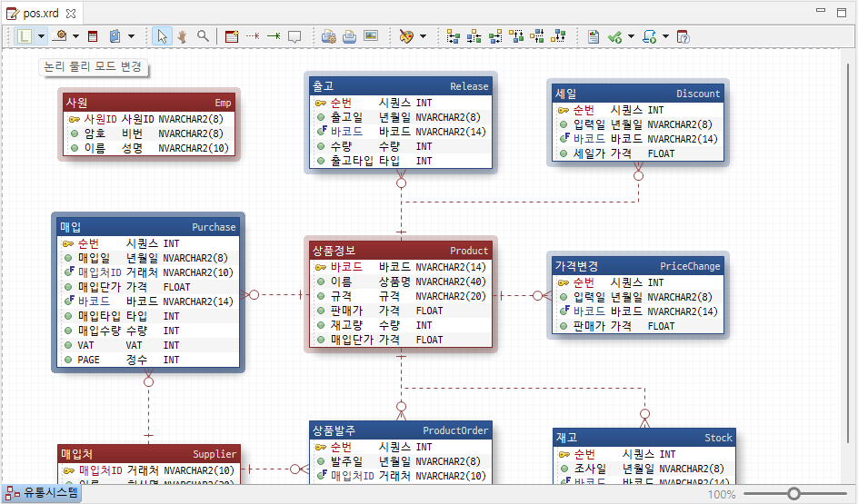Select the arrow selection tool
The height and width of the screenshot is (504, 858).
click(x=162, y=36)
